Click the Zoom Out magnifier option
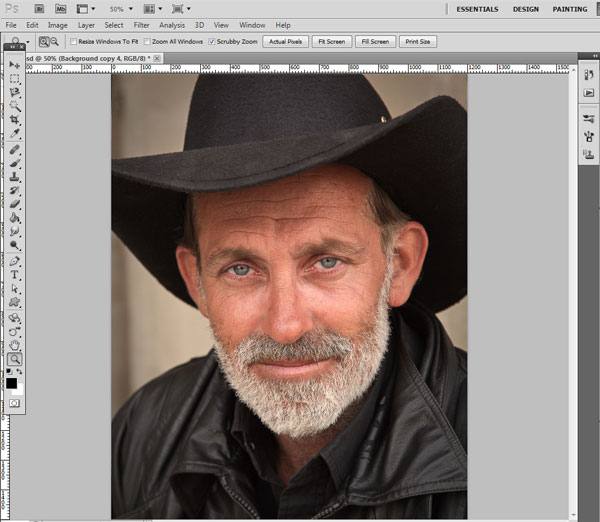The height and width of the screenshot is (522, 600). click(53, 42)
